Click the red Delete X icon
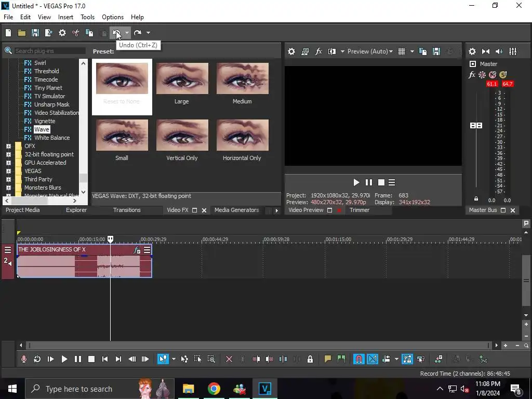 (229, 359)
